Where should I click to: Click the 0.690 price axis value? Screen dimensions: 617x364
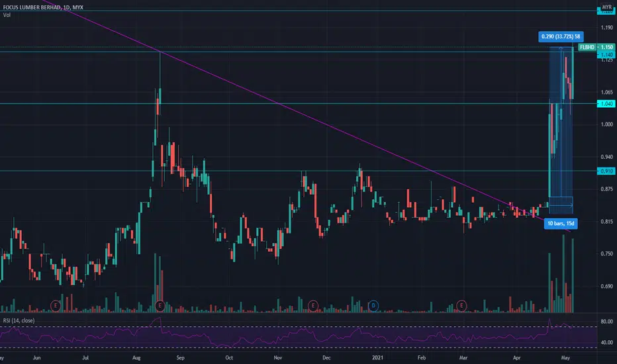coord(607,286)
